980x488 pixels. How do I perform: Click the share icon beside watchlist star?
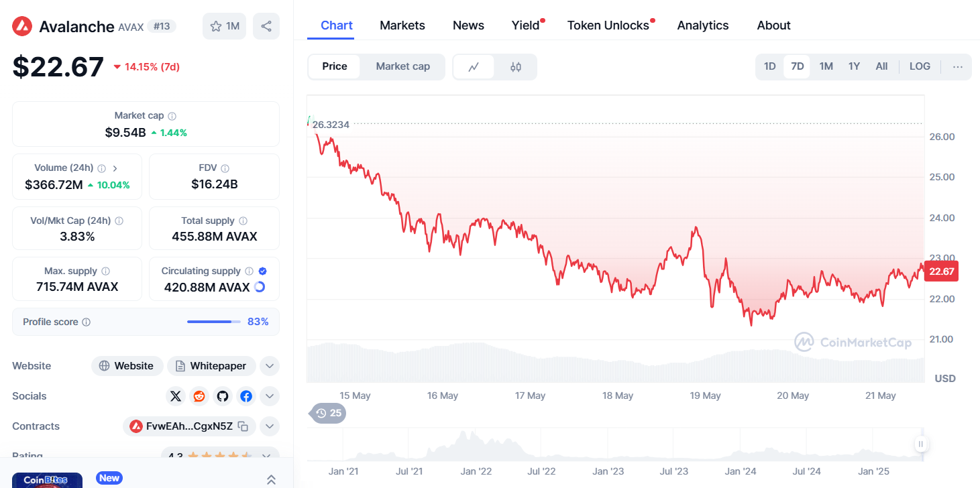click(266, 26)
